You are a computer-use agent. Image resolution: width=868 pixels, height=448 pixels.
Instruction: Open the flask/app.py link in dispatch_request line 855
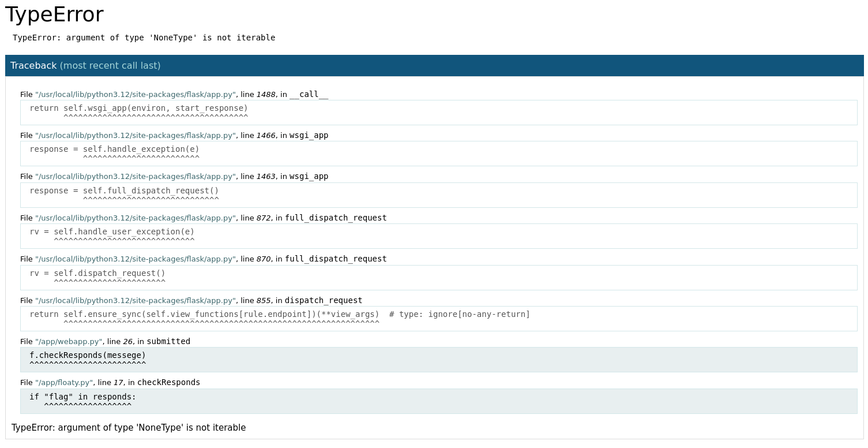click(x=135, y=300)
